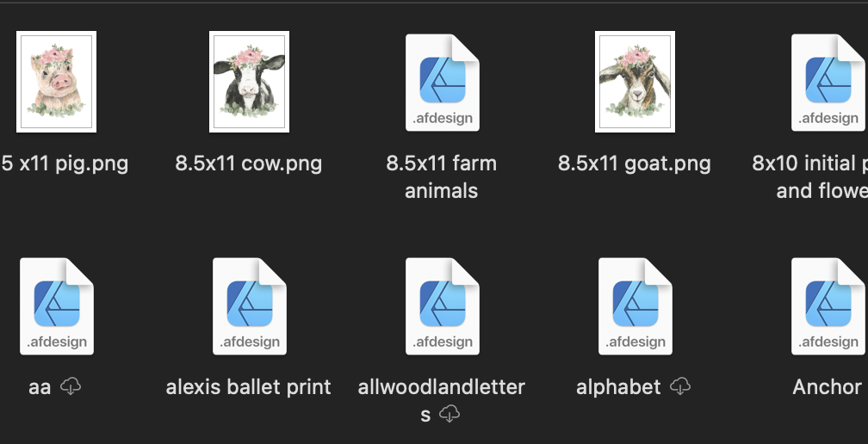Select the allwoodlandletters afdesign file icon
This screenshot has height=444, width=868.
(x=443, y=305)
